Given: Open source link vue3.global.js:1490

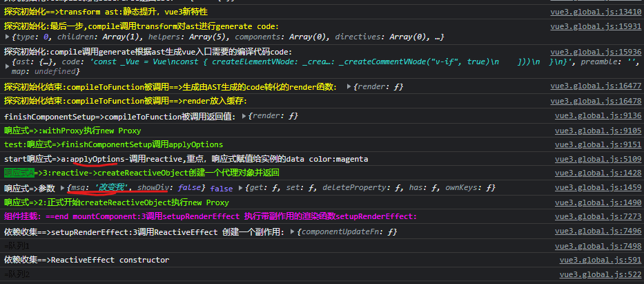Looking at the screenshot, I should (598, 202).
